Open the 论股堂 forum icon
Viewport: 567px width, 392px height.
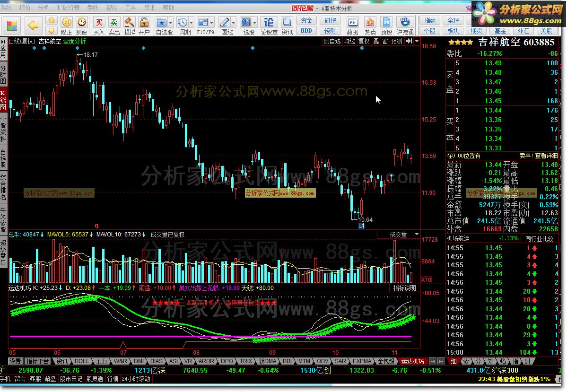(269, 26)
